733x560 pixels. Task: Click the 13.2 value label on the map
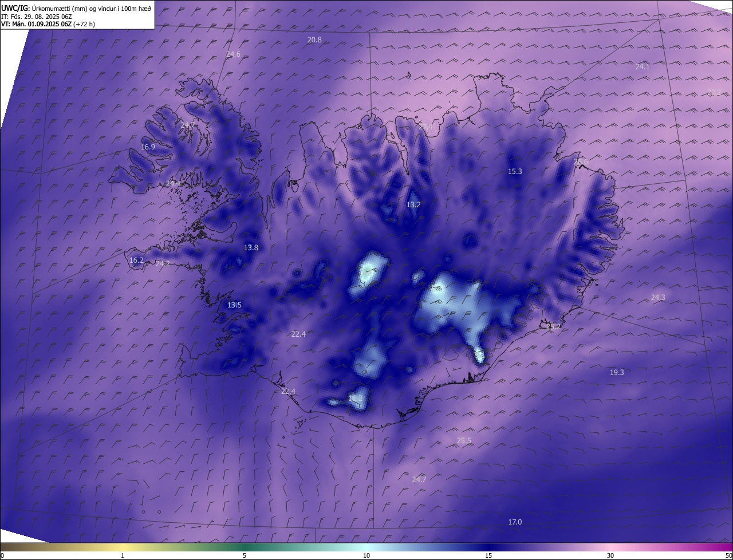tap(413, 205)
